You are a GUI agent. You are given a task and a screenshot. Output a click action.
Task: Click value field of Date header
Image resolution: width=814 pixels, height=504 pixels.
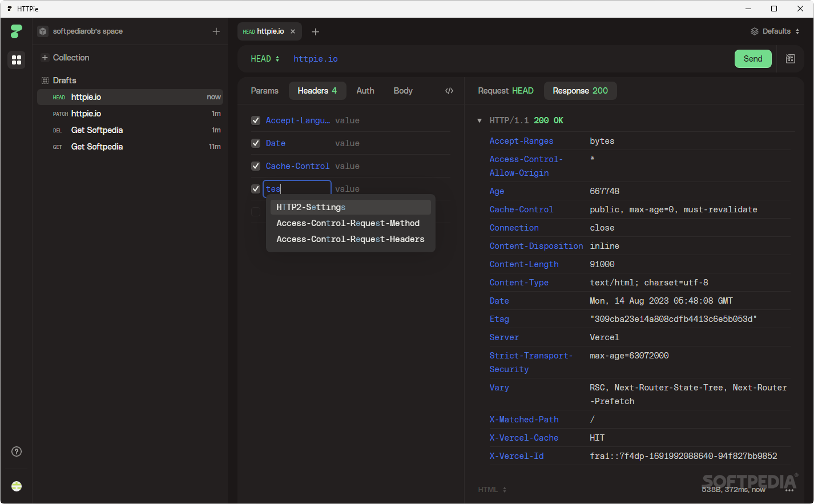coord(392,143)
